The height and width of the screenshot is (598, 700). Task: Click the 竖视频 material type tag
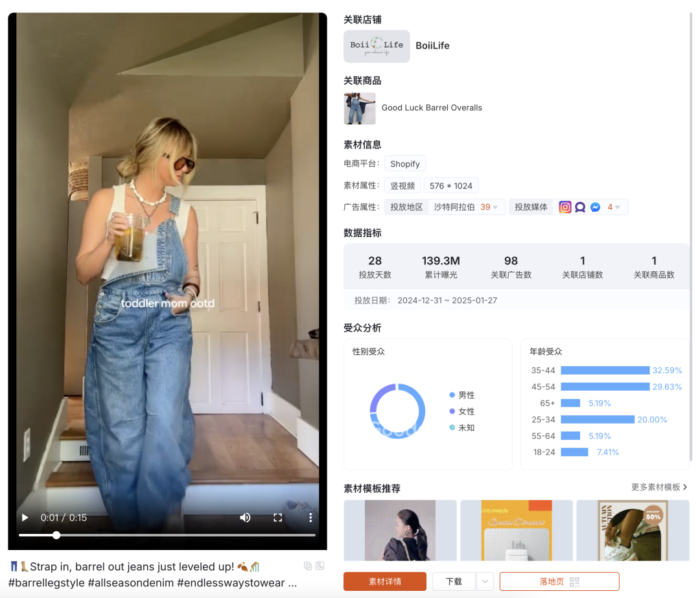402,186
